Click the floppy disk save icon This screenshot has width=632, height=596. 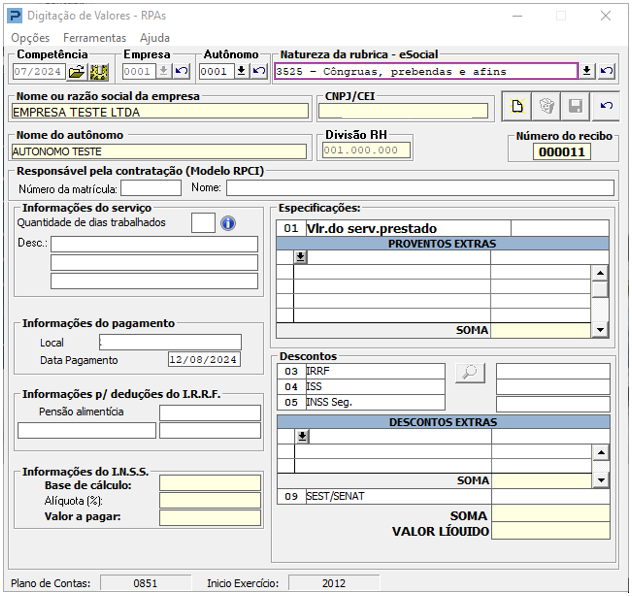[x=575, y=106]
